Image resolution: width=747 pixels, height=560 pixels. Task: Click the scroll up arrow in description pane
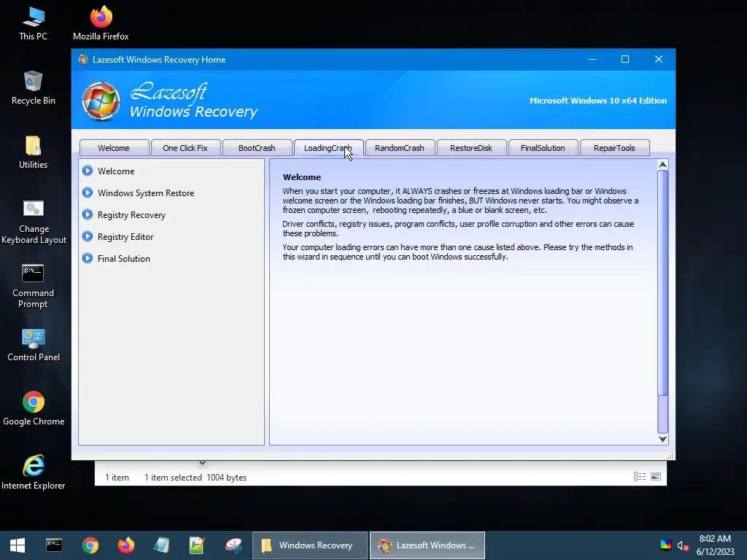(x=662, y=166)
